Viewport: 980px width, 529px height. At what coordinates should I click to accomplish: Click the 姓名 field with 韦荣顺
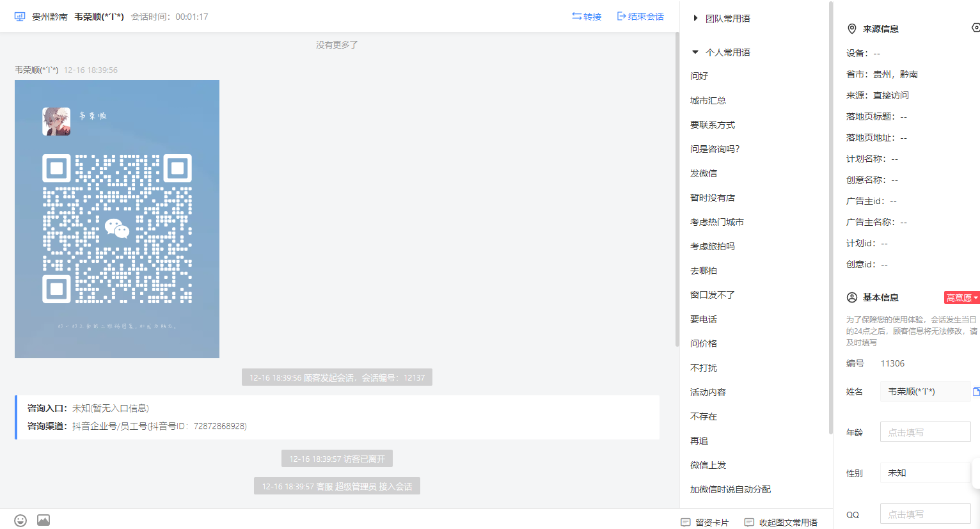(925, 391)
